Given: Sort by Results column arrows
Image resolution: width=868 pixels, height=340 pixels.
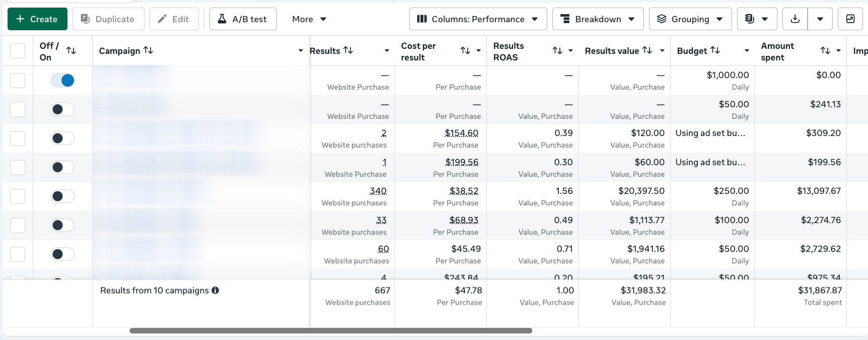Looking at the screenshot, I should (348, 50).
